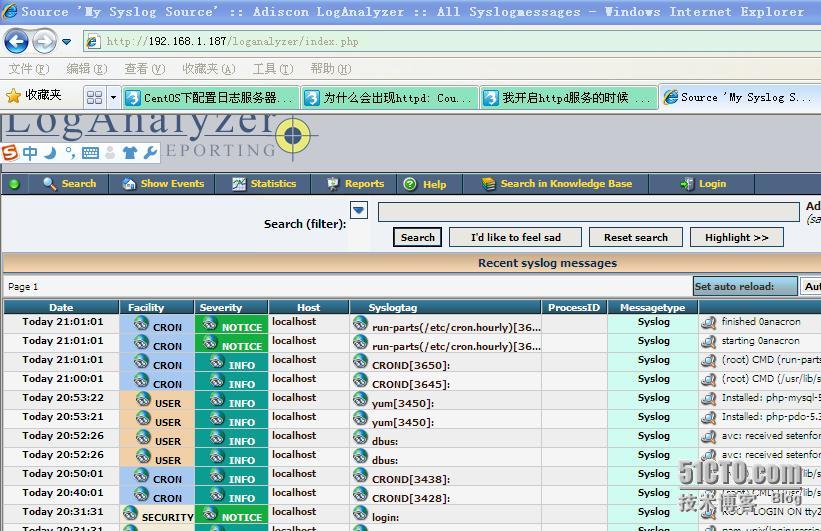Viewport: 821px width, 531px height.
Task: Click the Search (filter) text field
Action: coord(589,212)
